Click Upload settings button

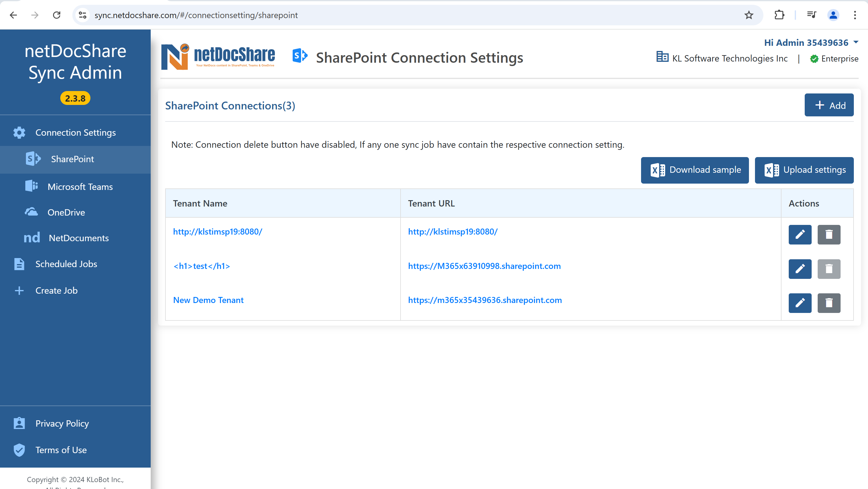(804, 170)
